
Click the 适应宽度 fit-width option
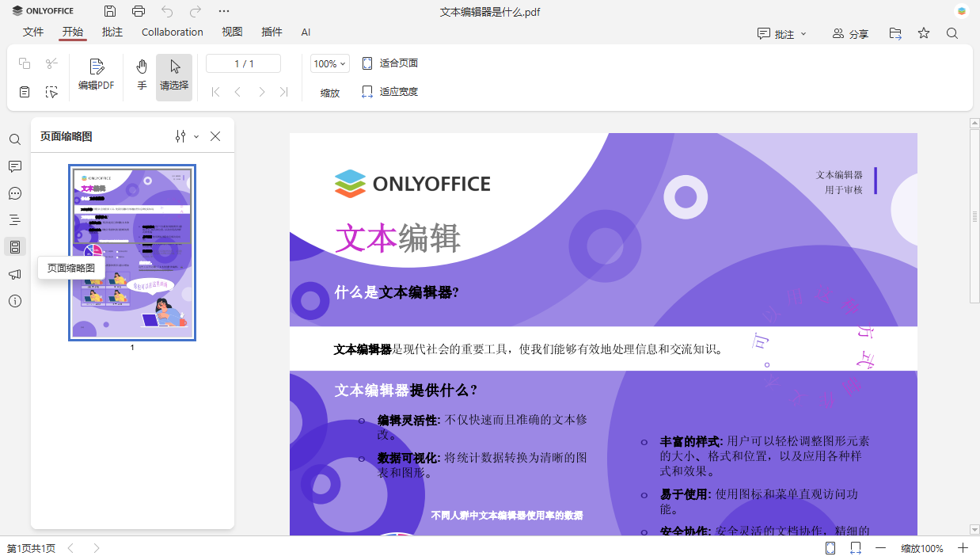pyautogui.click(x=393, y=91)
